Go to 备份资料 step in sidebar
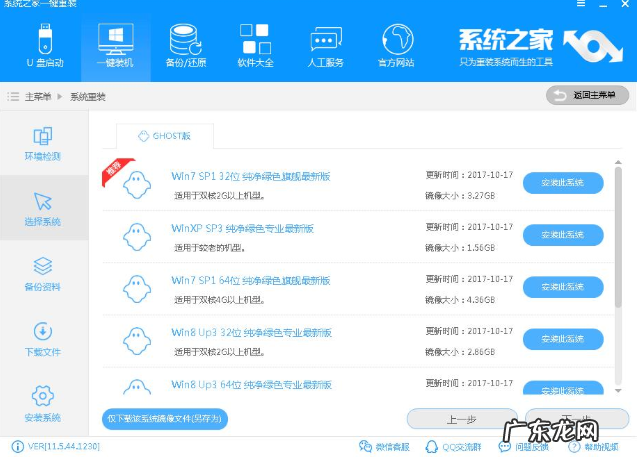Screen dimensions: 637x460 click(43, 274)
